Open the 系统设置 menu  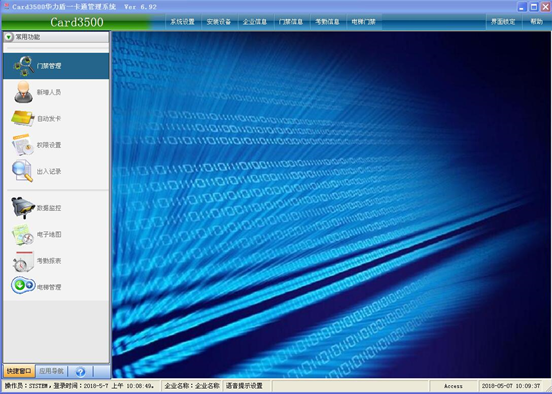tap(182, 22)
